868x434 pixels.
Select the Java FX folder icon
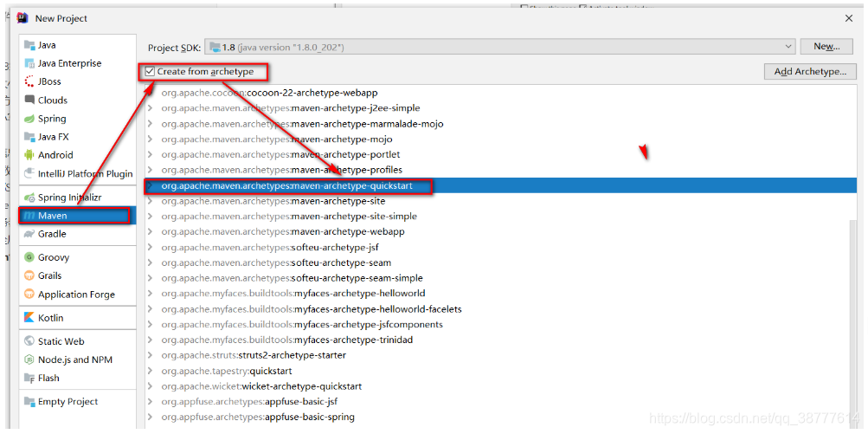(x=29, y=137)
